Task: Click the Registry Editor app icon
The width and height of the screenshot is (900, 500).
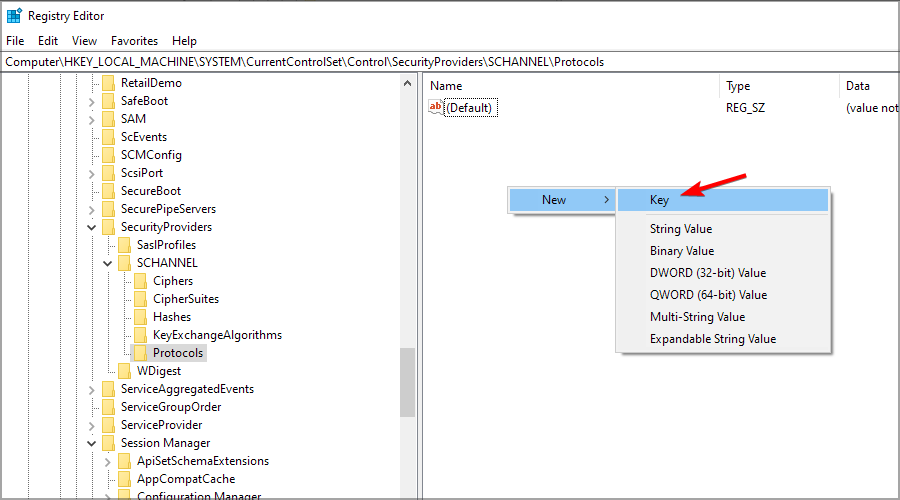Action: point(14,15)
